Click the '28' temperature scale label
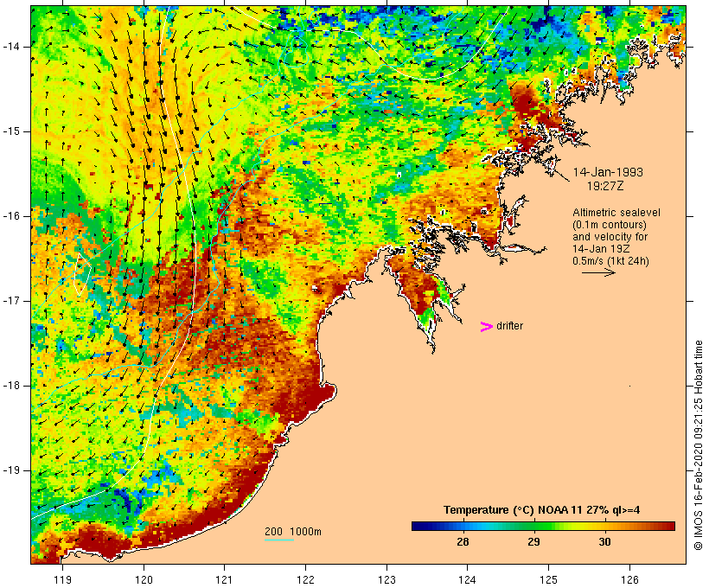The image size is (709, 588). click(x=463, y=541)
